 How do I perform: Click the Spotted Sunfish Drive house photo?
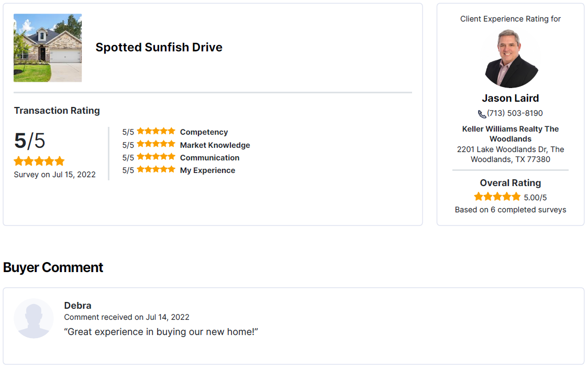tap(48, 48)
